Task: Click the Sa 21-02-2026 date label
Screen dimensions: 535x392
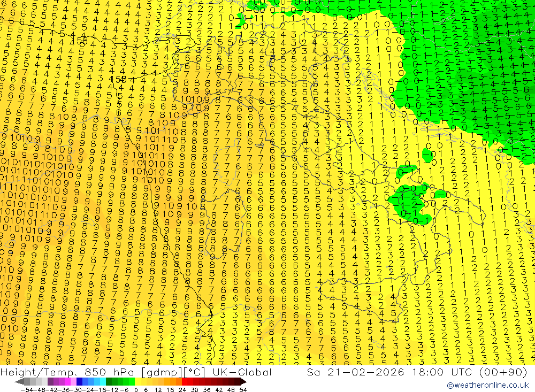Action: 355,372
